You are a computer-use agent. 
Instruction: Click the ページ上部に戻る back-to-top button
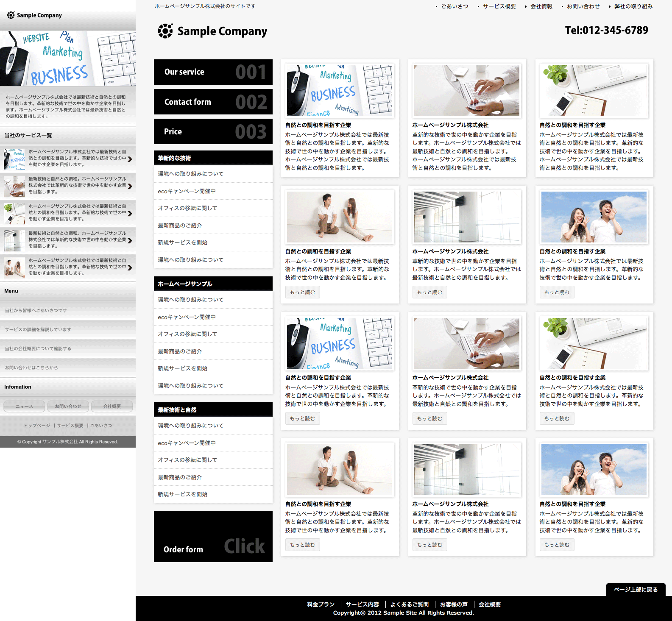pyautogui.click(x=636, y=590)
